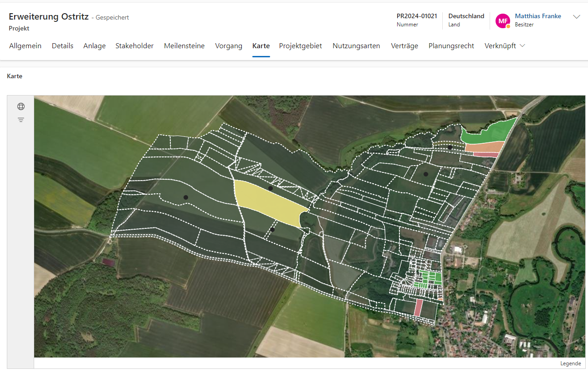Show the map Legende

[x=570, y=363]
